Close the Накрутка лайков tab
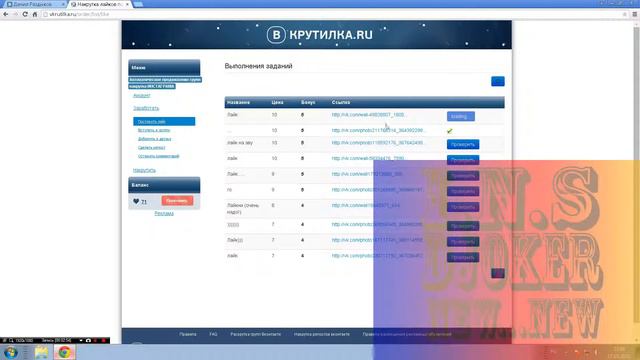The width and height of the screenshot is (640, 360). coord(127,4)
